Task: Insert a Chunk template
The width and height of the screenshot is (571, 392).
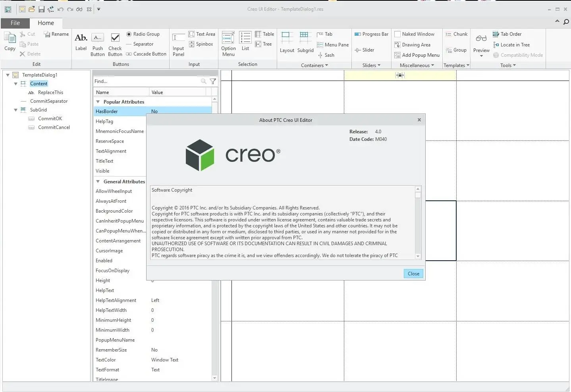Action: tap(456, 34)
